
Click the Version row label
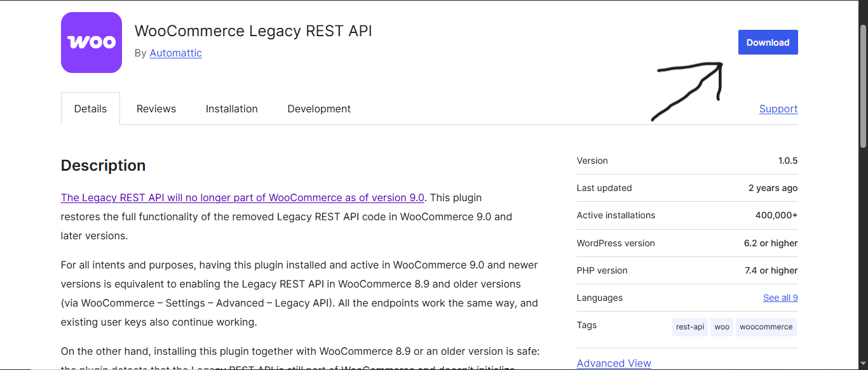592,161
